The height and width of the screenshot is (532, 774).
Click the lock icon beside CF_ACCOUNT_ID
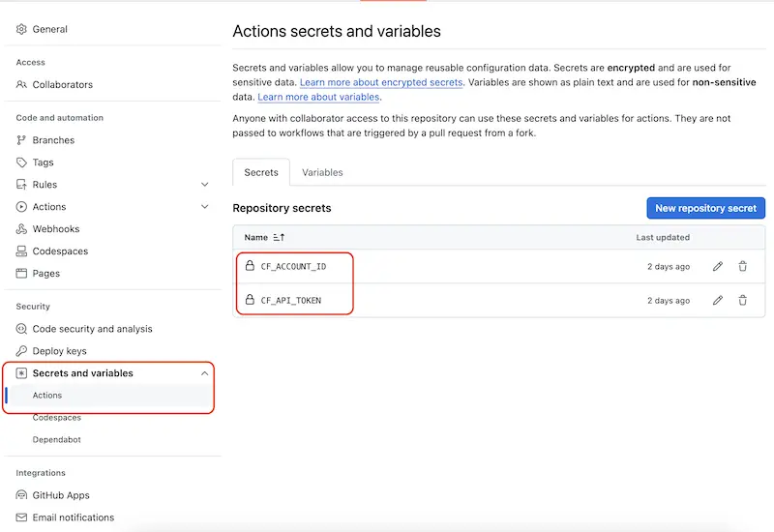click(250, 265)
